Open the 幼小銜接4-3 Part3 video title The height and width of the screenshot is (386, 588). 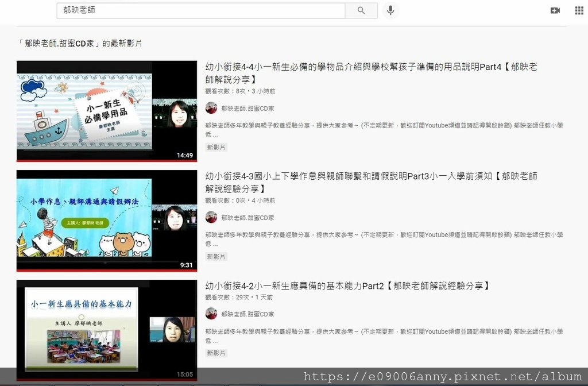372,182
